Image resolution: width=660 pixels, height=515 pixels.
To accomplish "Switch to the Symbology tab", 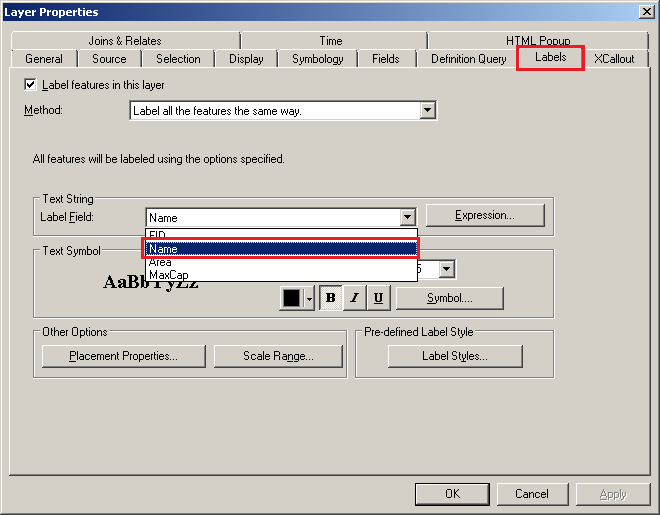I will pos(317,59).
